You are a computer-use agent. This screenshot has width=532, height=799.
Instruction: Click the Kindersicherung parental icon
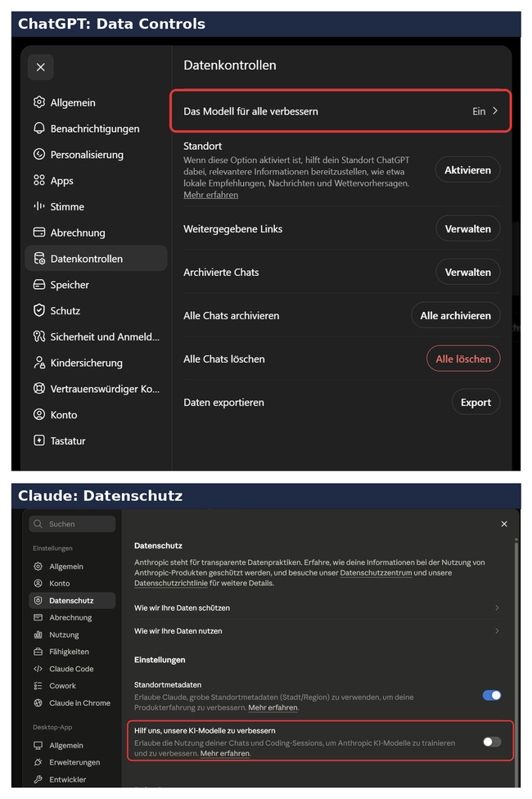coord(39,363)
